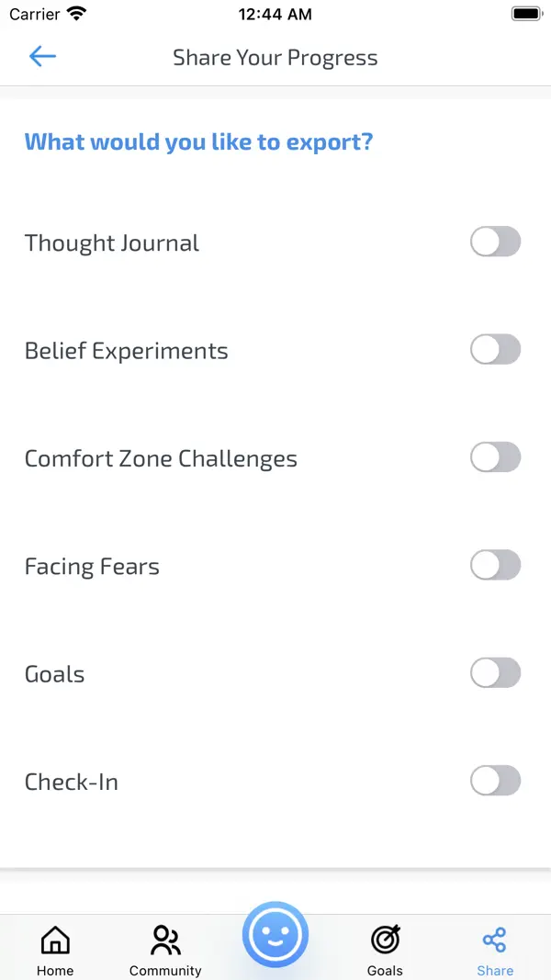This screenshot has height=980, width=551.
Task: Tap the Home icon in bottom navigation
Action: 55,939
